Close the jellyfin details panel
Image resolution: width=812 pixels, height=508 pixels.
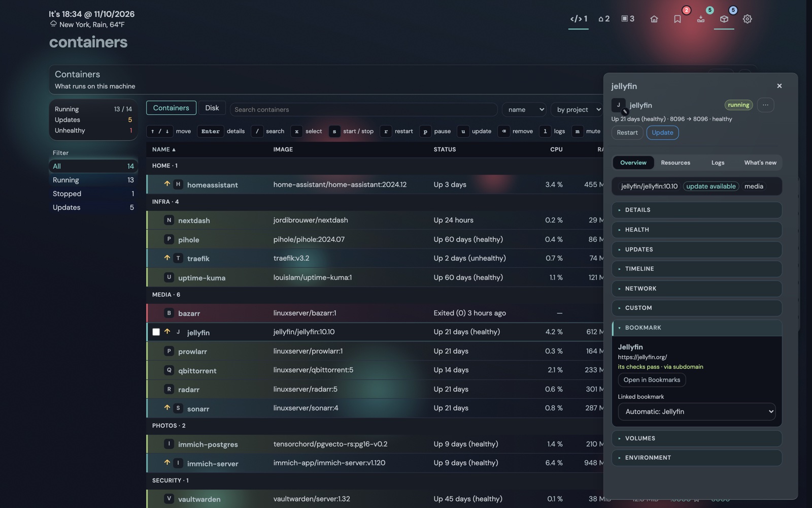(780, 86)
